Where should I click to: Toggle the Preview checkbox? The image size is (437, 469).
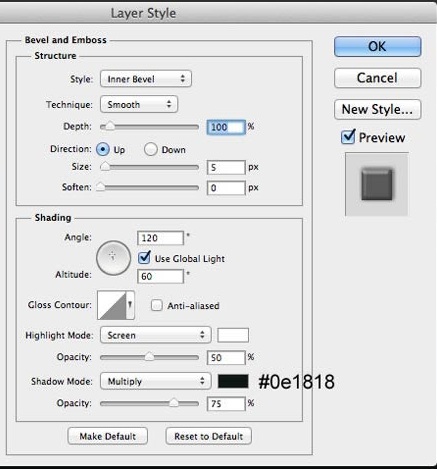[x=348, y=137]
